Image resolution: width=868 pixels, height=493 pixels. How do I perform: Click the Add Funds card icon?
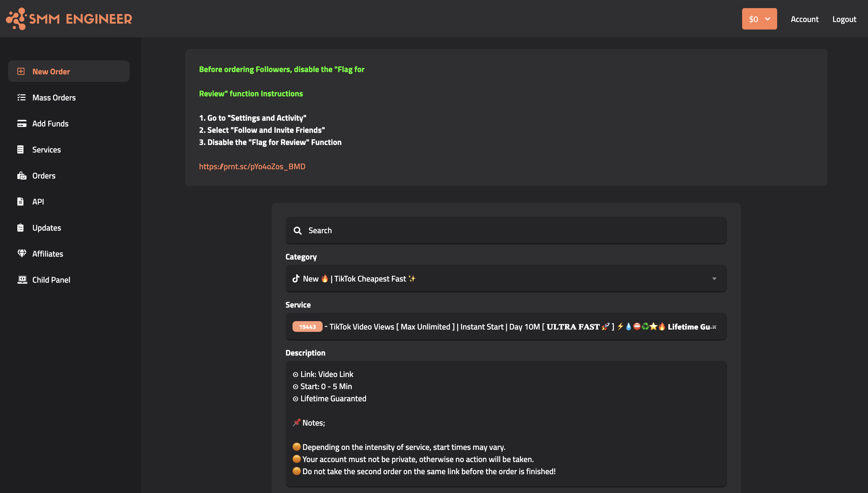coord(22,124)
